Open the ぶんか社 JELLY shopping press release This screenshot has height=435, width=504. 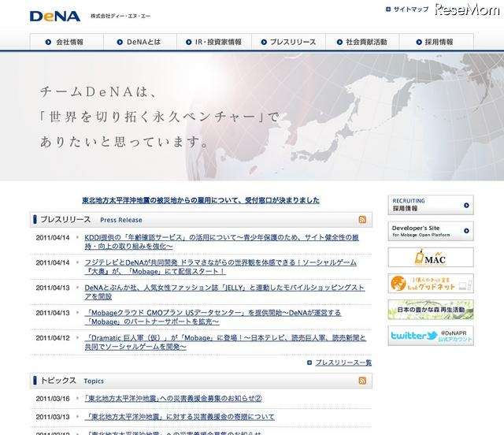(x=224, y=292)
